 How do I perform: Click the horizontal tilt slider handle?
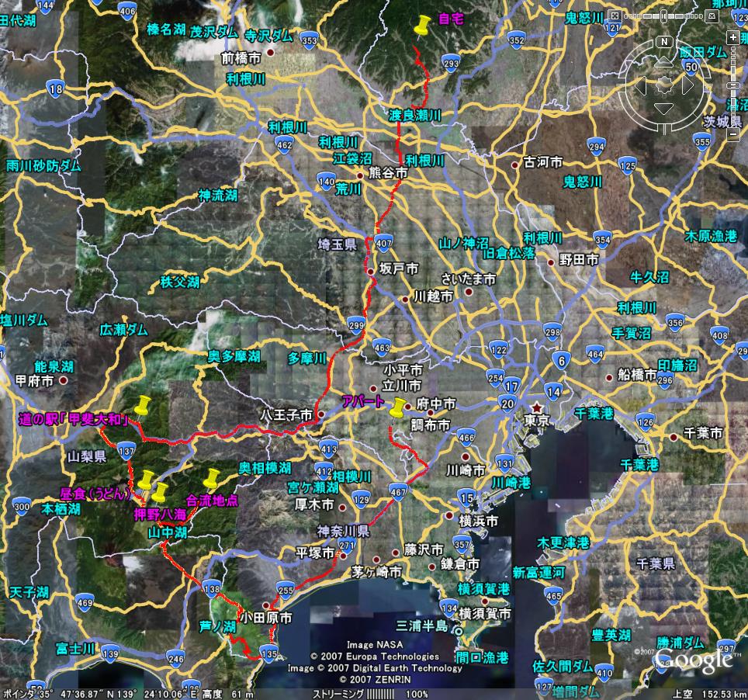[666, 15]
